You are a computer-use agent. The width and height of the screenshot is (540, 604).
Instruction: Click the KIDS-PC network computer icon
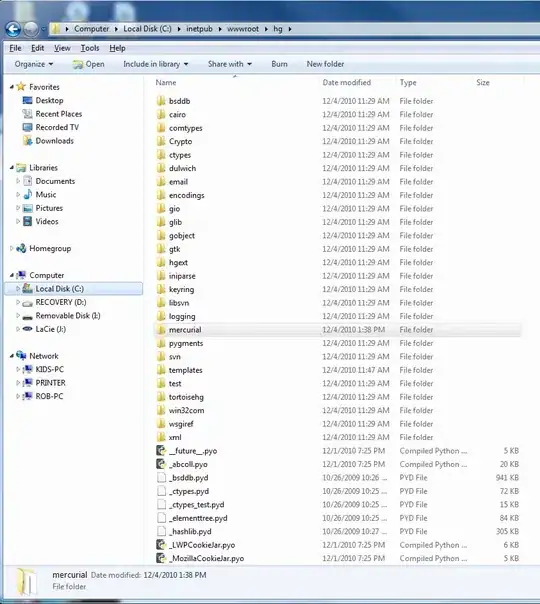point(27,369)
